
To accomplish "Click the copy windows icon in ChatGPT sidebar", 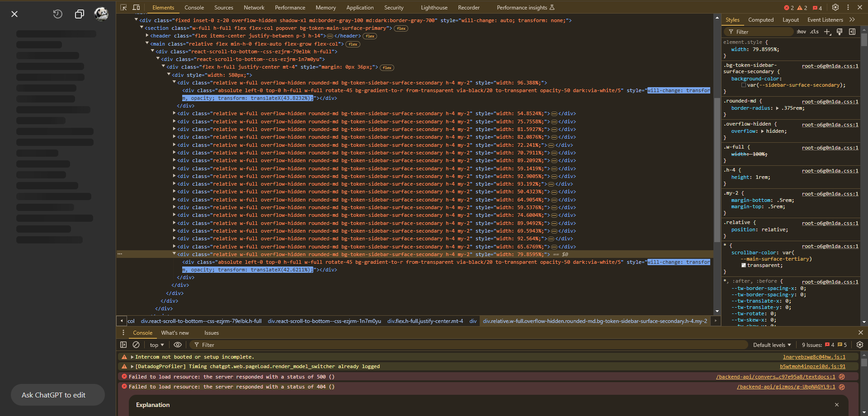I will pyautogui.click(x=80, y=14).
